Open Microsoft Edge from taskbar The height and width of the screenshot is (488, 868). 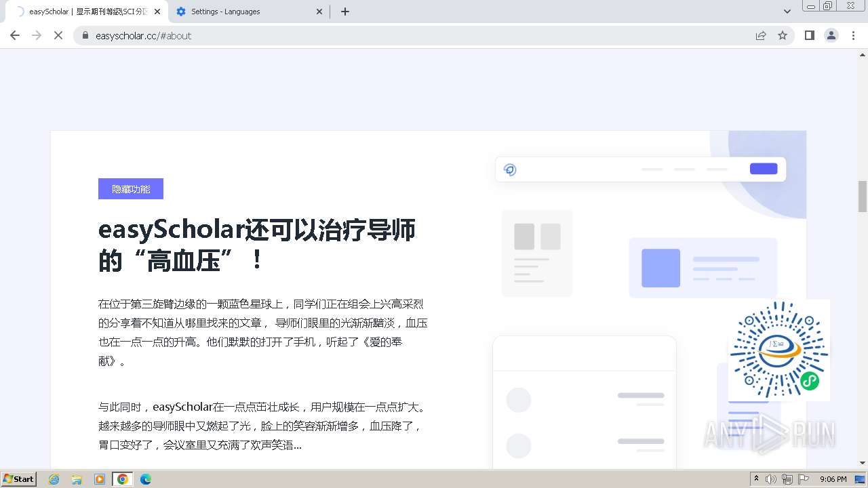pos(146,479)
